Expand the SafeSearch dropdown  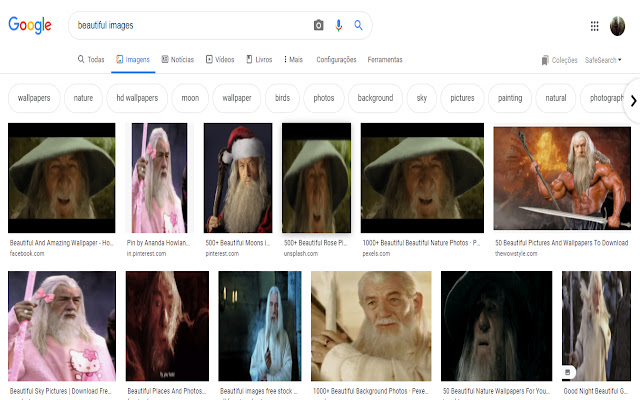point(603,60)
